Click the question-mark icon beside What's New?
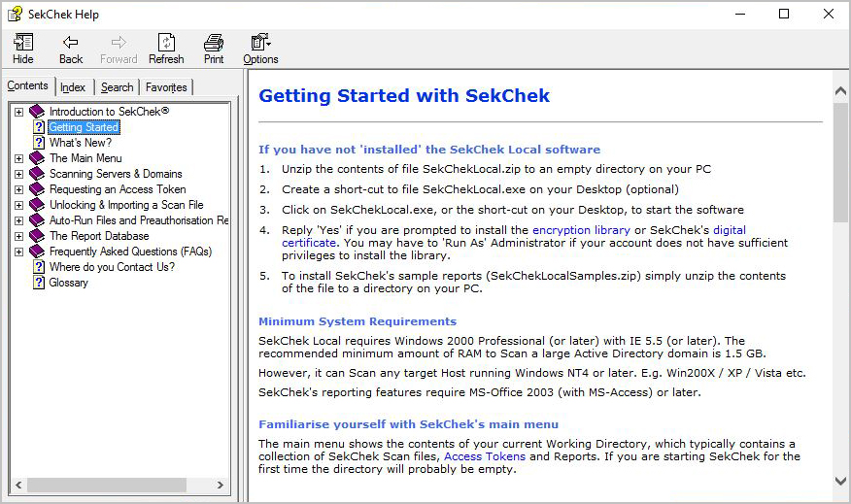Viewport: 851px width, 504px height. point(39,143)
